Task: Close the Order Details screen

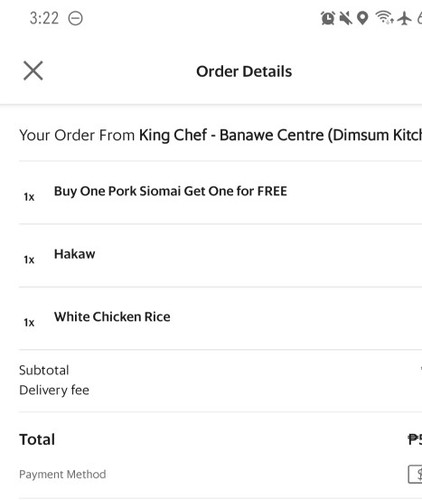Action: [33, 71]
